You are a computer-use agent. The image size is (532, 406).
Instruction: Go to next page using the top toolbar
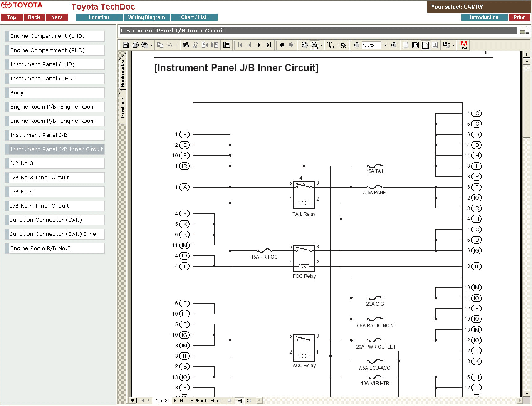(x=259, y=45)
